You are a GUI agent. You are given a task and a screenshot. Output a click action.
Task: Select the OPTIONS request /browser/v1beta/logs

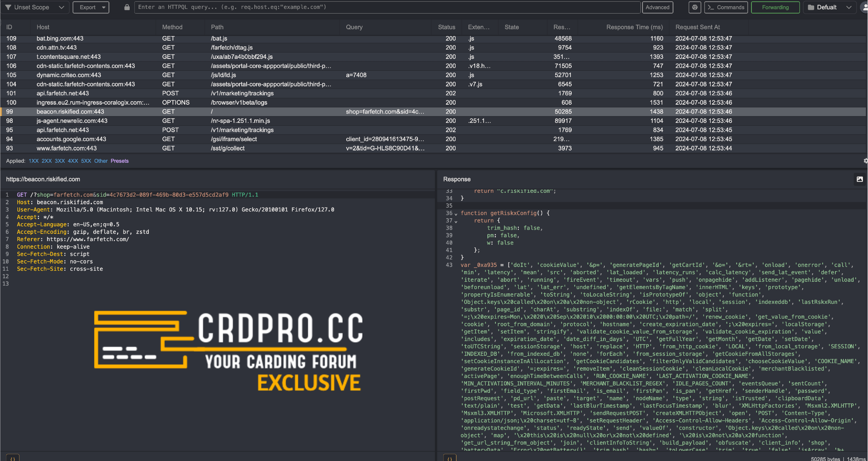point(433,103)
